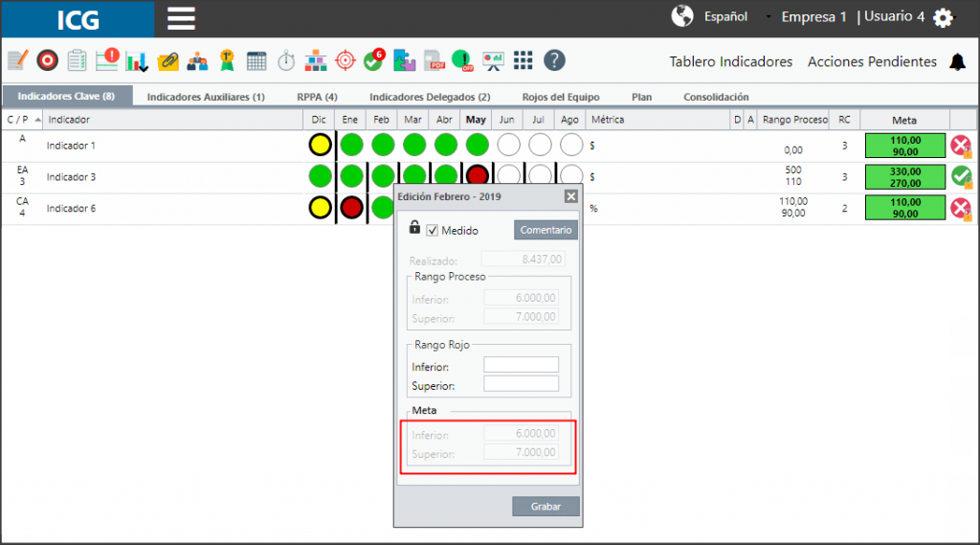The image size is (980, 545).
Task: Open Tablero Indicadores link
Action: [x=730, y=62]
